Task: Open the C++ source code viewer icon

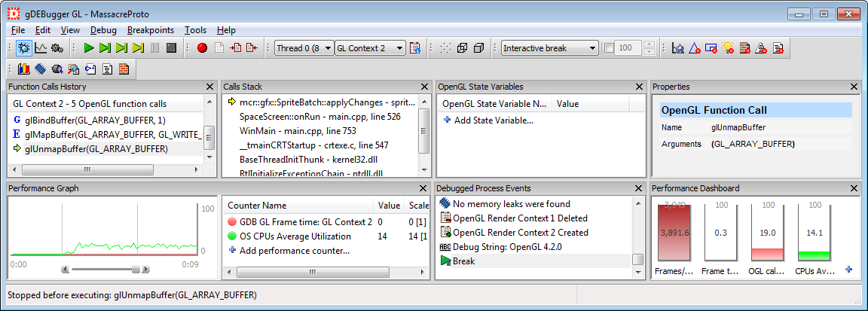Action: point(91,69)
